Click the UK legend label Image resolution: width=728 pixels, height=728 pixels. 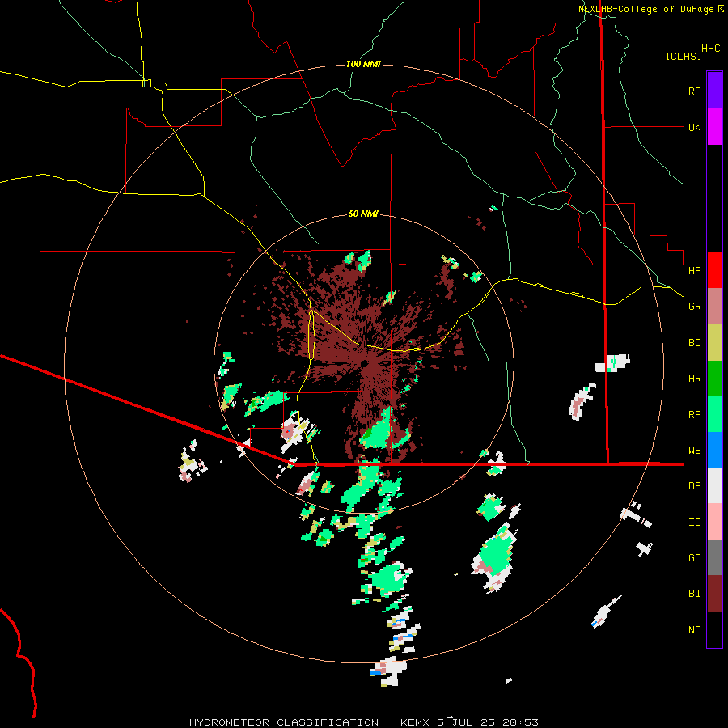694,127
